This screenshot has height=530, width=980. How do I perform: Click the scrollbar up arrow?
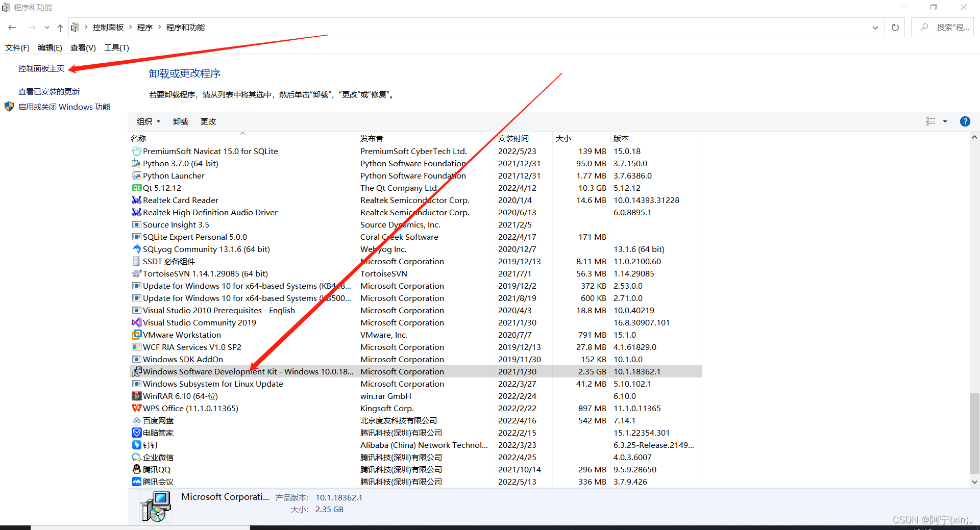pos(974,137)
